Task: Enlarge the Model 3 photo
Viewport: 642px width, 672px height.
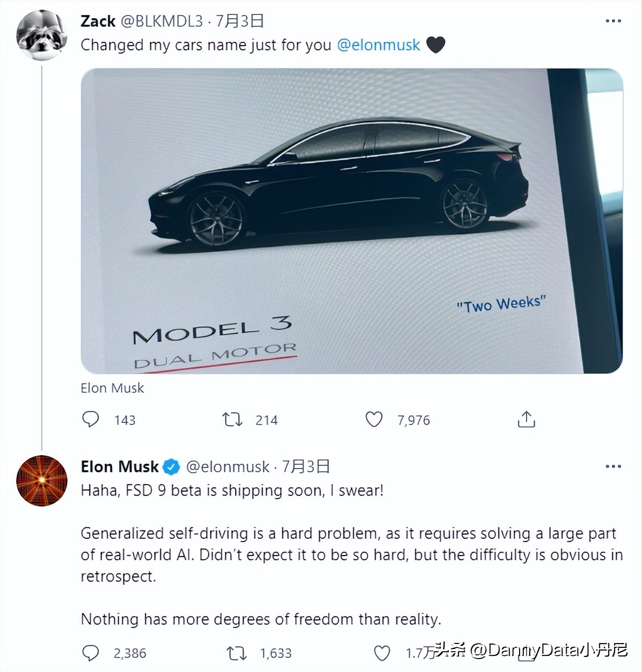Action: pos(352,221)
